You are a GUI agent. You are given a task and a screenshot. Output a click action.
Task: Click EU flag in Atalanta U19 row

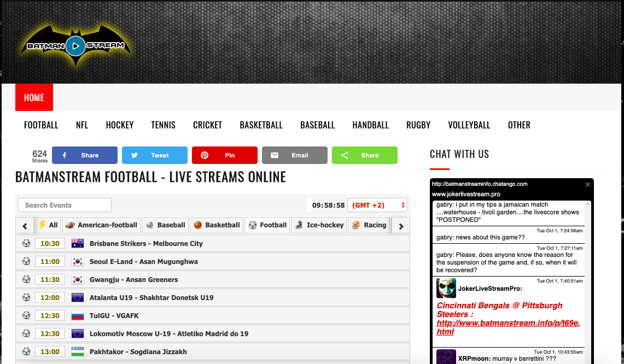[x=78, y=297]
